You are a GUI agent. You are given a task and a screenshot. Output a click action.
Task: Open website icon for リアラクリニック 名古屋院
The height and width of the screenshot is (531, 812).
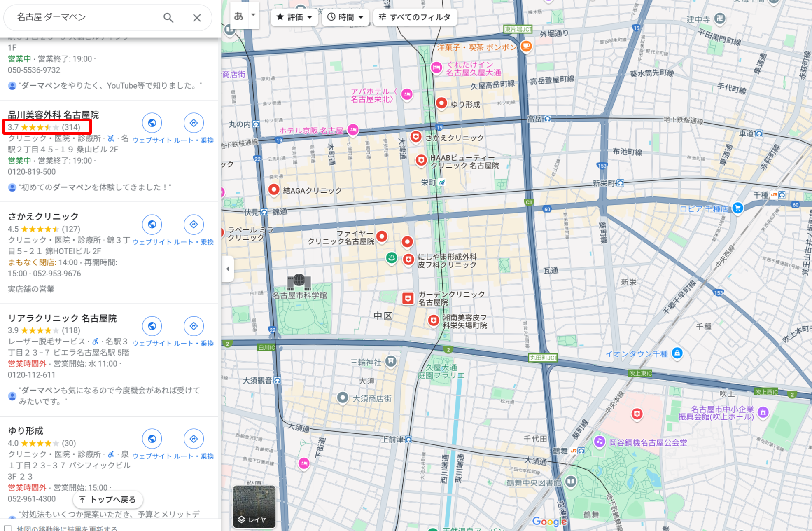point(152,326)
